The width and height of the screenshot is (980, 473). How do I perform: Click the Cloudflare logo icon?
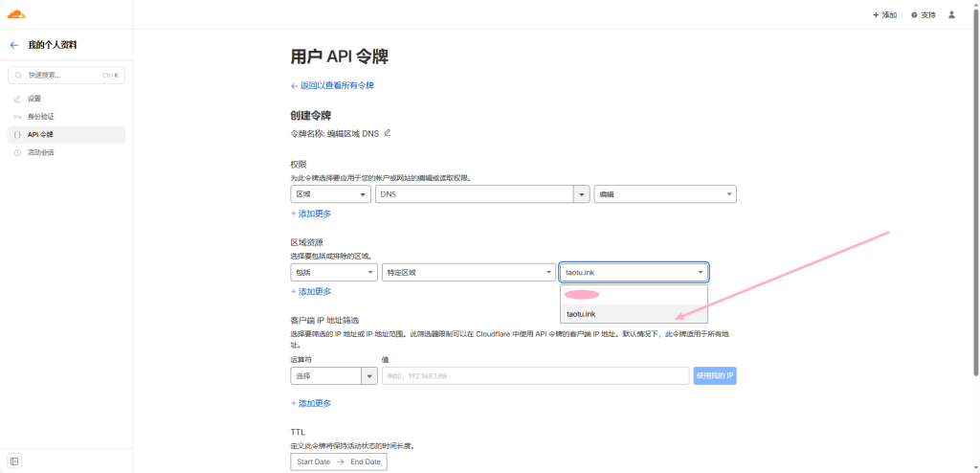[x=16, y=14]
